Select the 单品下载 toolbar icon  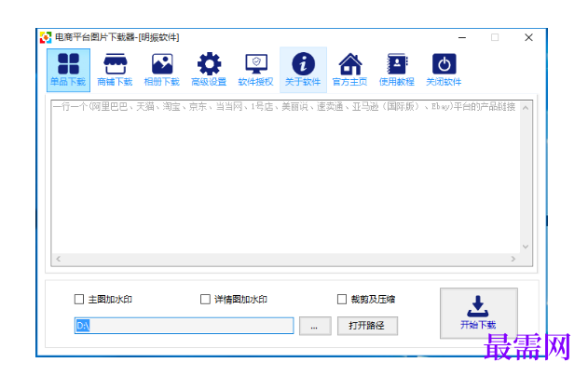coord(68,70)
